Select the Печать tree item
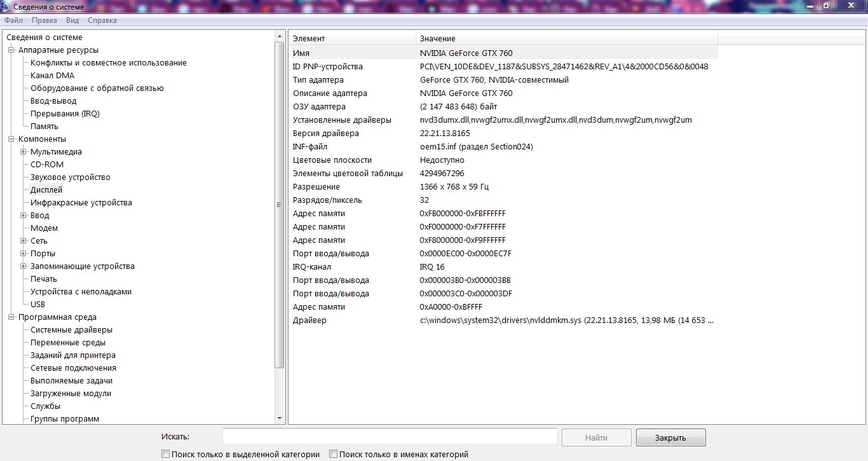Image resolution: width=868 pixels, height=461 pixels. pos(44,279)
